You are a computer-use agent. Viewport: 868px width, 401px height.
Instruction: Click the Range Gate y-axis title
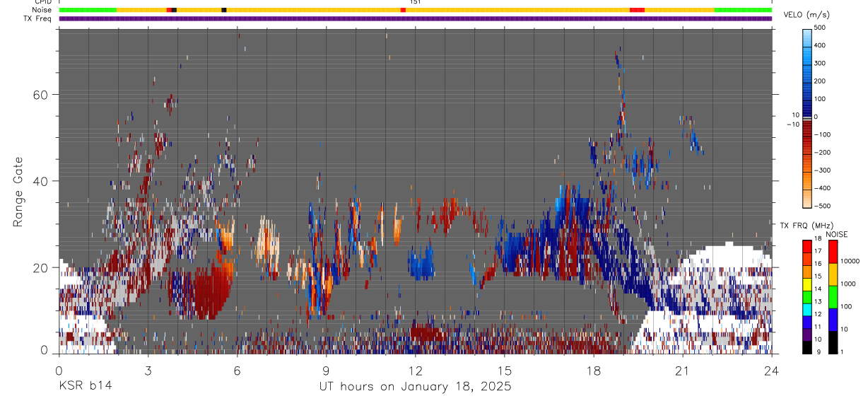(x=20, y=192)
